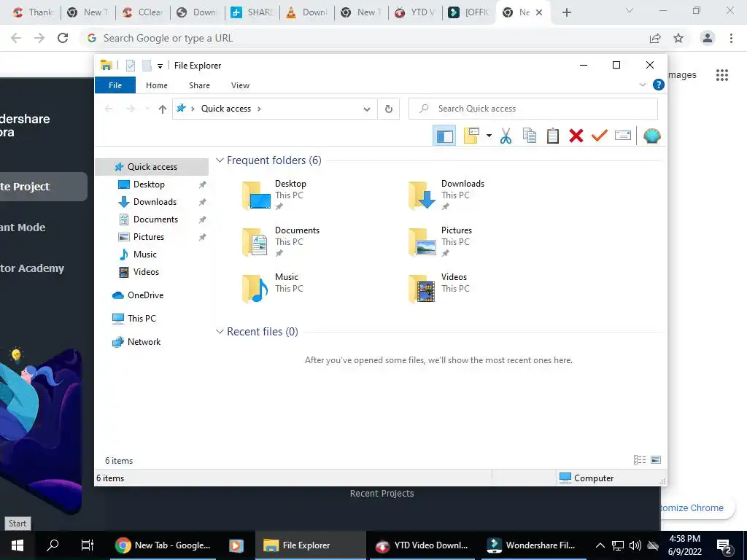Select Documents folder icon in Frequent folders
Image resolution: width=747 pixels, height=560 pixels.
coord(255,242)
